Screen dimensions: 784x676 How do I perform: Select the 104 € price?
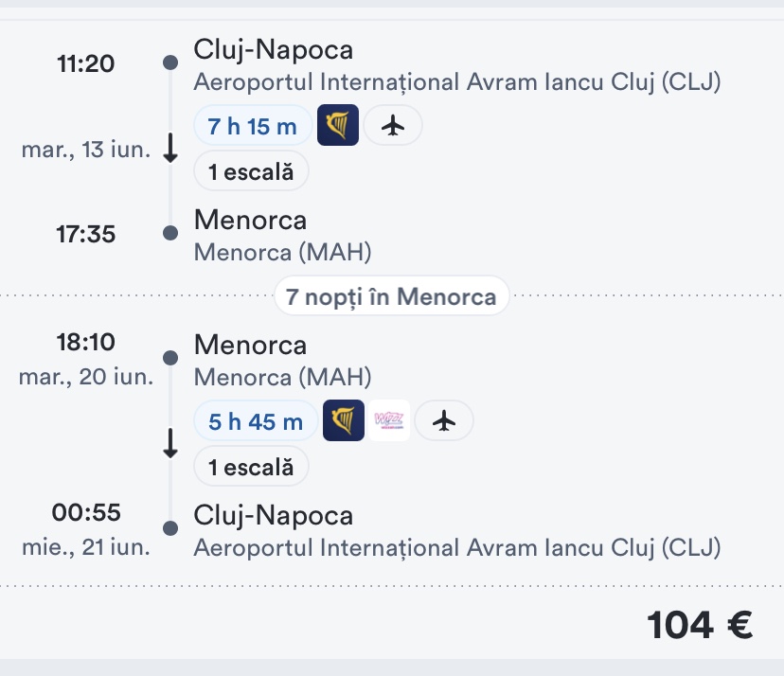700,625
